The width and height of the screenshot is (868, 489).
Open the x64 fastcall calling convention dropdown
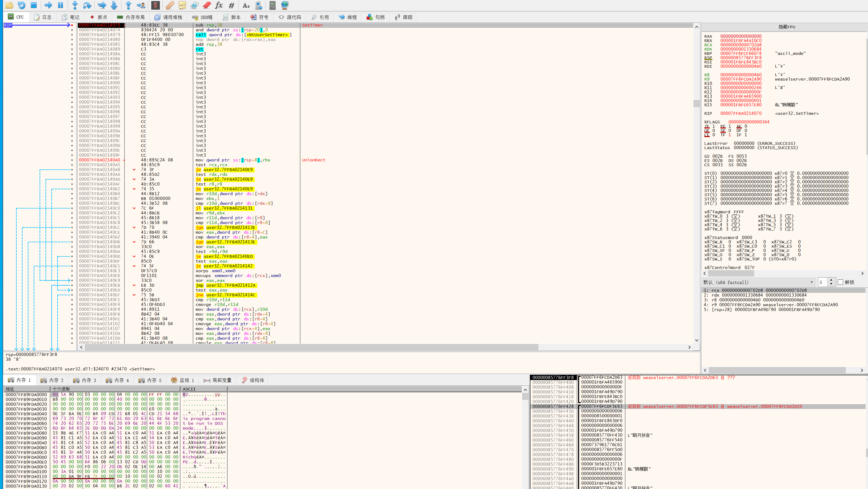[x=812, y=282]
